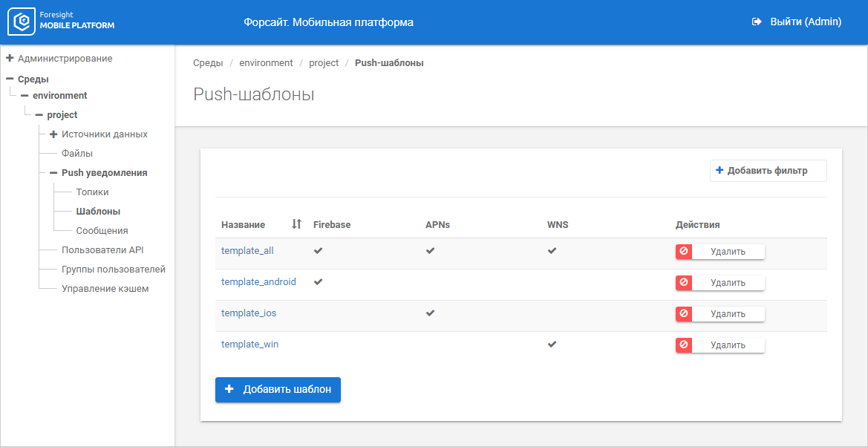Open the template_all template link
The width and height of the screenshot is (868, 447).
point(247,251)
